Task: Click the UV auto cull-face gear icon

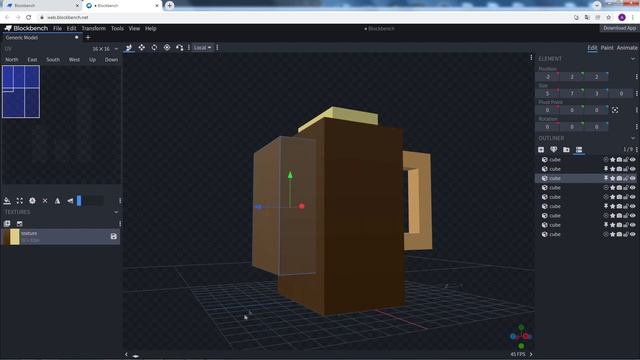Action: (x=32, y=200)
